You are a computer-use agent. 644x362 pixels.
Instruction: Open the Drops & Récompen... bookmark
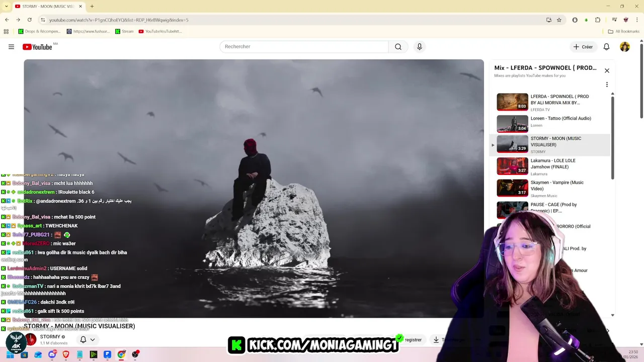[39, 31]
